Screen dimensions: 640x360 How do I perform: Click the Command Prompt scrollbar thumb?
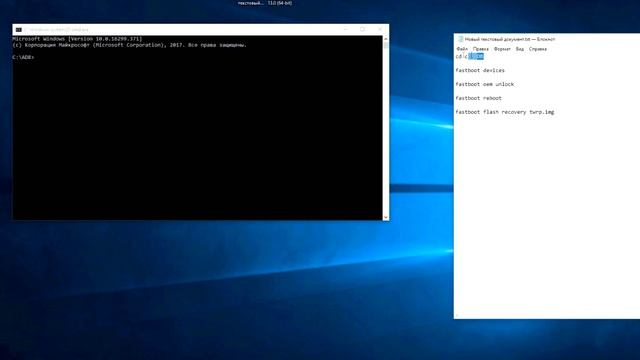point(386,45)
